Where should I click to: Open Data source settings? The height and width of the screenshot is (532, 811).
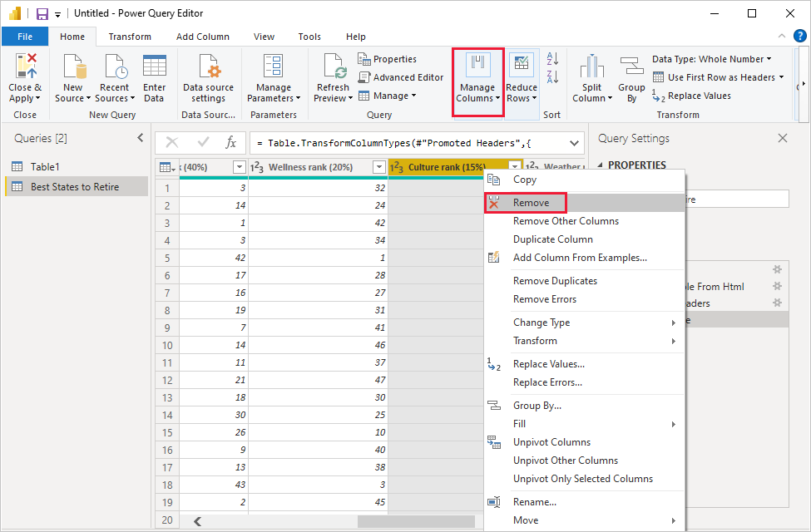[209, 79]
